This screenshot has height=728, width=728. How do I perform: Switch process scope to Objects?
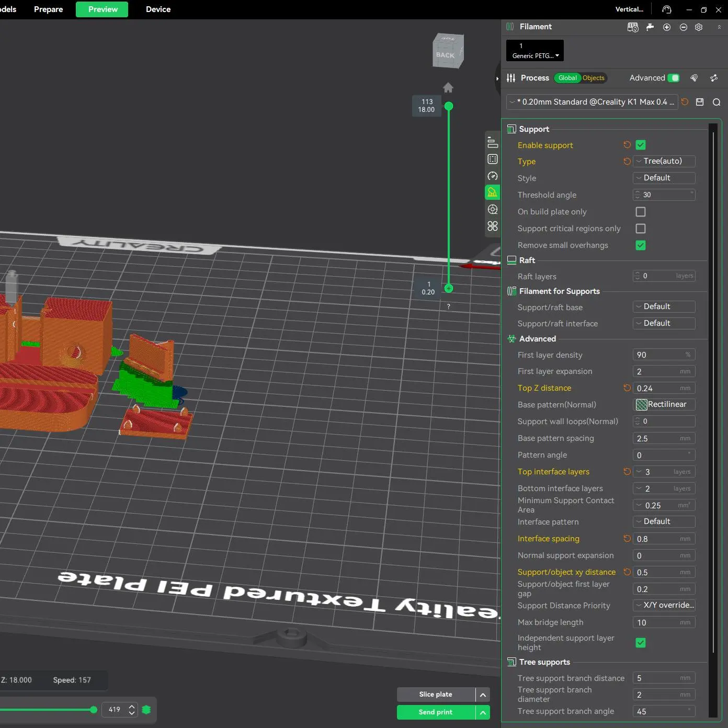tap(593, 78)
